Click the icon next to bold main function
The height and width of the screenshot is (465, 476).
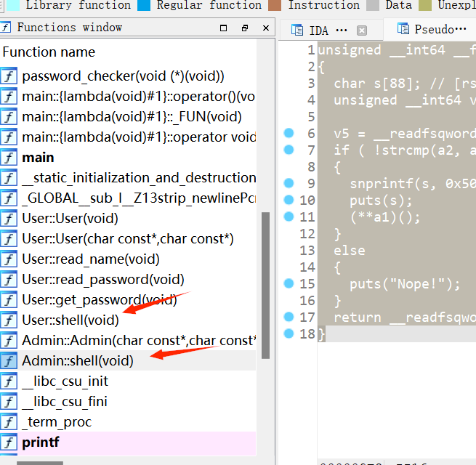[x=9, y=158]
